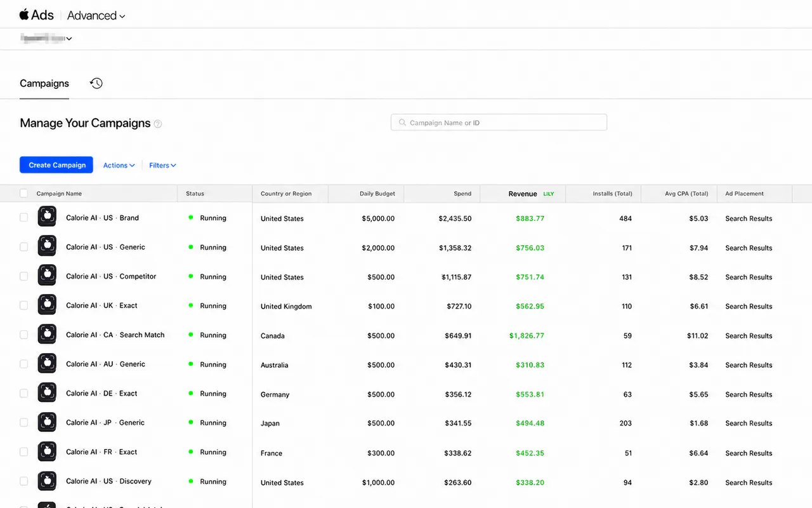Click the Create Campaign button

(56, 165)
